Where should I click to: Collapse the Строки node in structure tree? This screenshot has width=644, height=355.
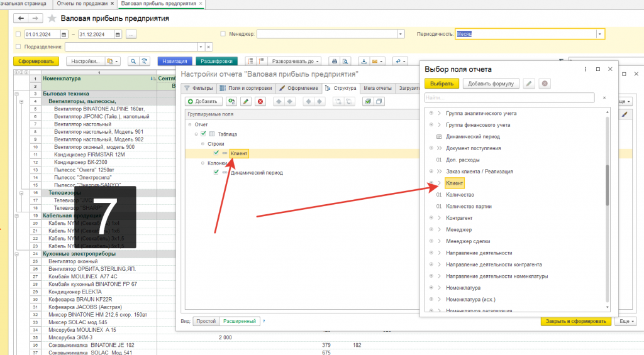point(203,144)
